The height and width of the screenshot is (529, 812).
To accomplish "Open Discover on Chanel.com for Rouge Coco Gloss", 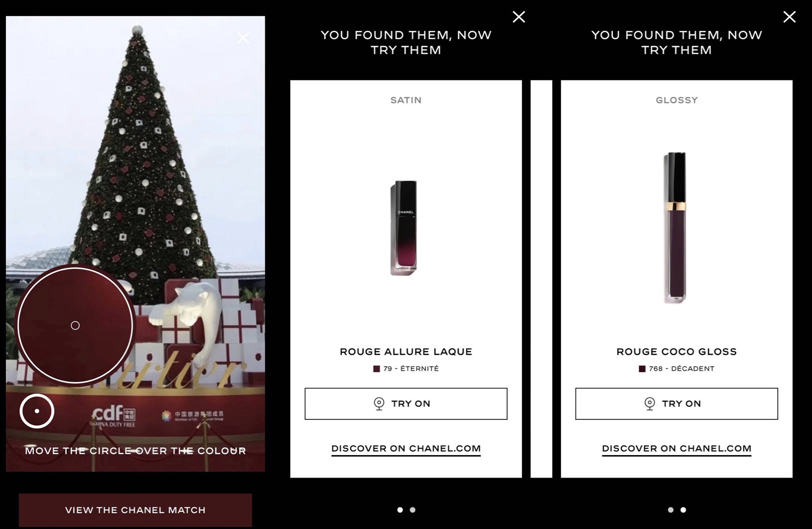I will [x=676, y=449].
